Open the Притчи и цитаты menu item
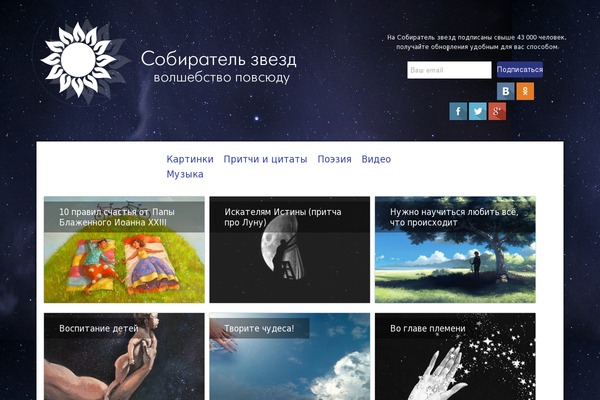Screen dimensions: 600x400 click(265, 159)
